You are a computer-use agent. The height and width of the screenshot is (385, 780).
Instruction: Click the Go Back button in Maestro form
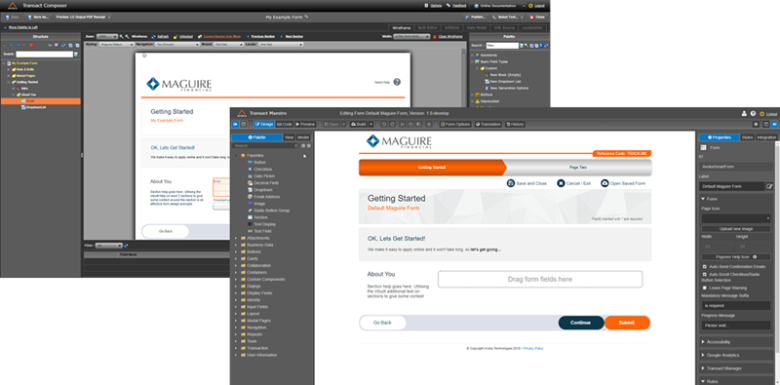pyautogui.click(x=383, y=323)
